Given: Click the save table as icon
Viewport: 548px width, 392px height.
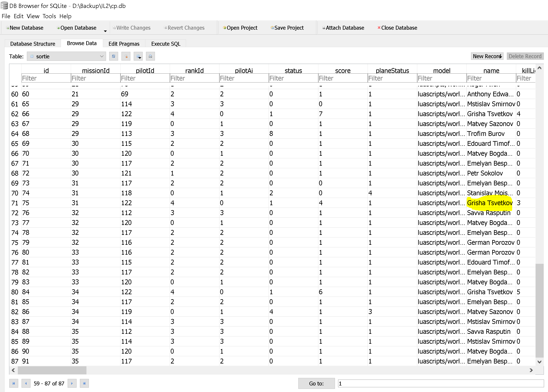Looking at the screenshot, I should point(138,56).
